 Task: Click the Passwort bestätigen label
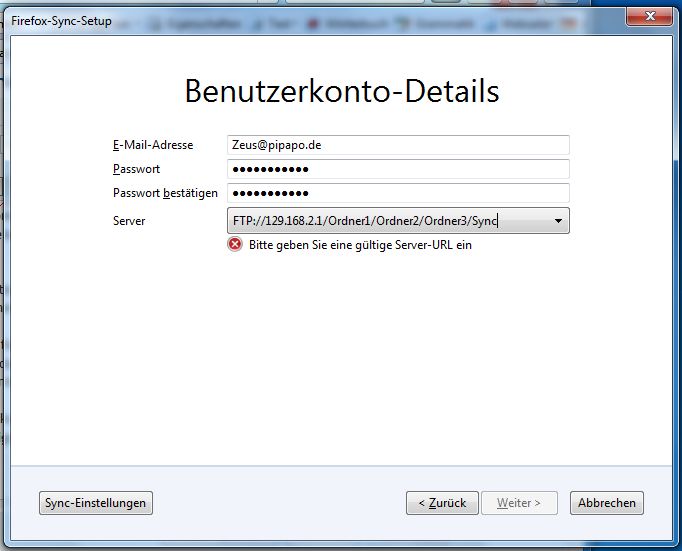(x=165, y=193)
